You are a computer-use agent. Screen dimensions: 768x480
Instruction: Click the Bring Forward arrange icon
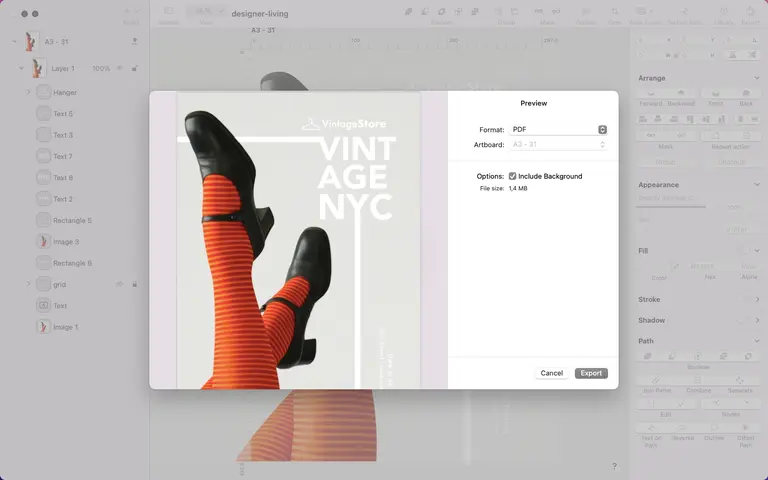651,93
